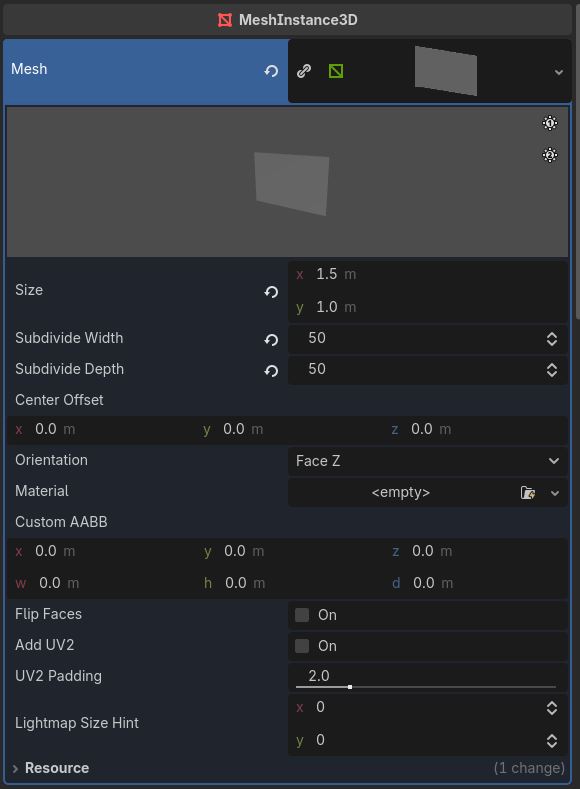
Task: Click the Size x value field
Action: coord(428,275)
